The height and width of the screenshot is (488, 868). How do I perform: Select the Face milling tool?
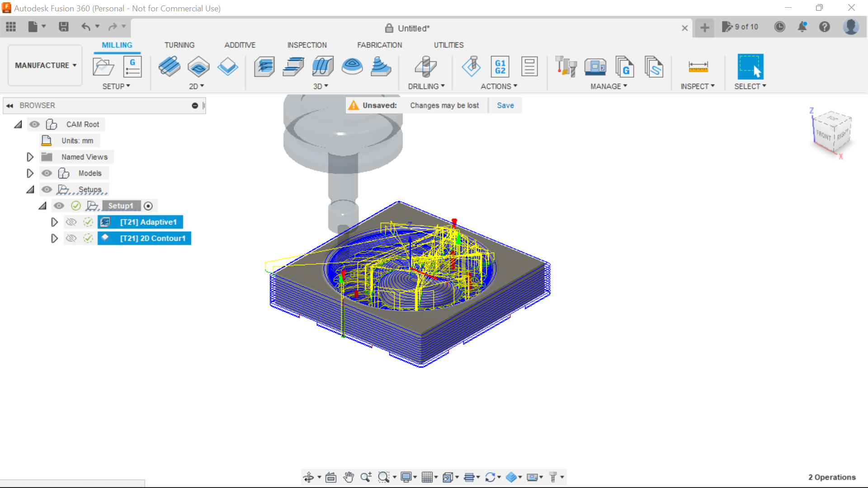(227, 67)
